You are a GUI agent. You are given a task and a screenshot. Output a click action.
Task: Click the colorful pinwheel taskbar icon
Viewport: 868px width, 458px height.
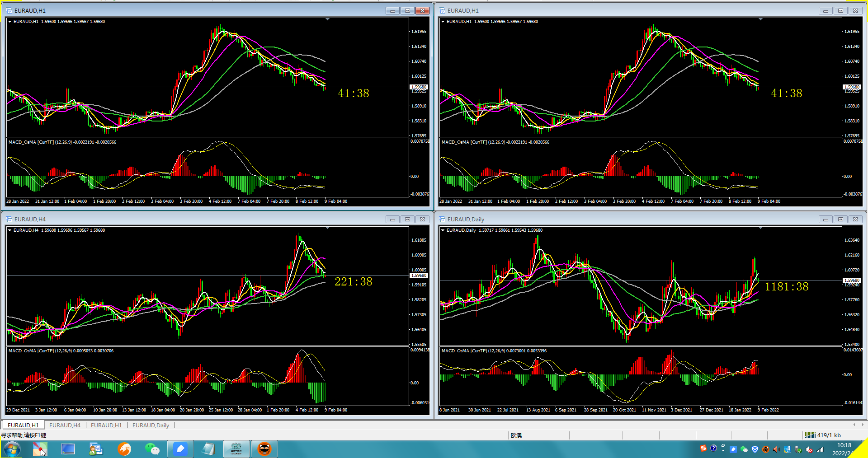click(40, 449)
